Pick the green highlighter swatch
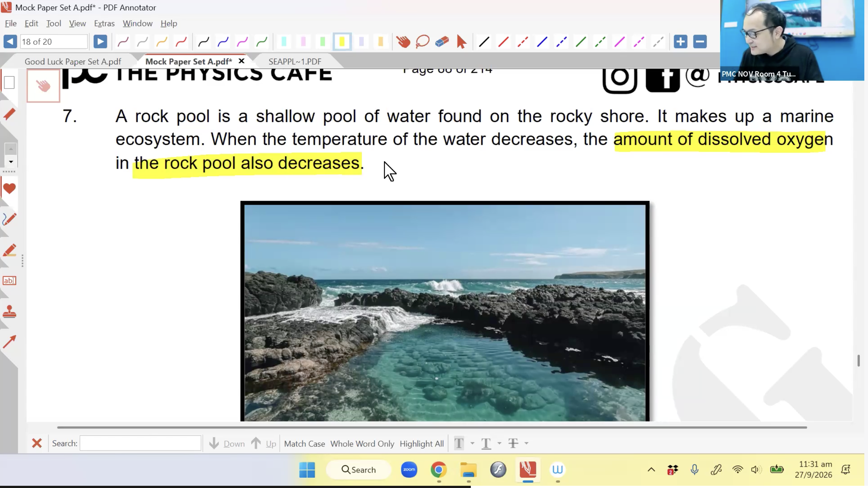 tap(323, 42)
